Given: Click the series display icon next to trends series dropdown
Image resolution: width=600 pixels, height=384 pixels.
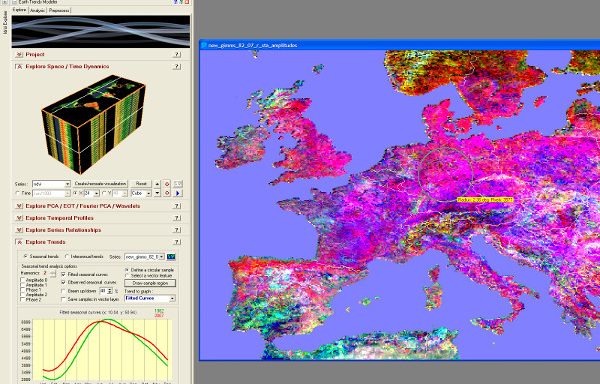Looking at the screenshot, I should tap(171, 257).
